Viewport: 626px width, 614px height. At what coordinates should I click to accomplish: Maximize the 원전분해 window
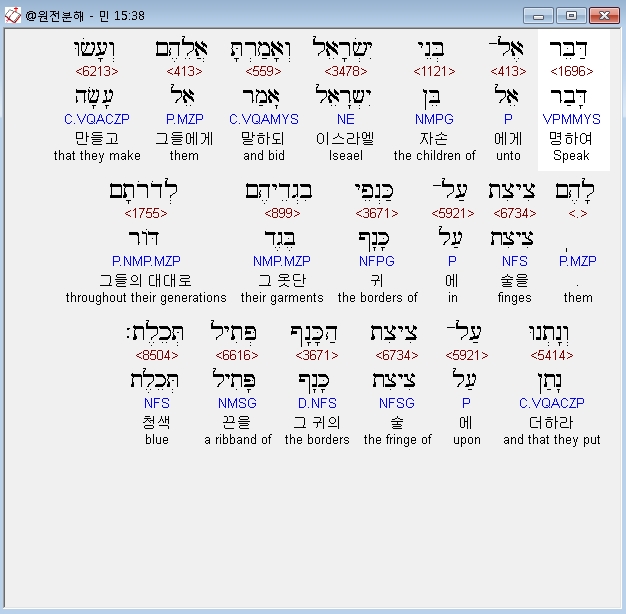[571, 16]
